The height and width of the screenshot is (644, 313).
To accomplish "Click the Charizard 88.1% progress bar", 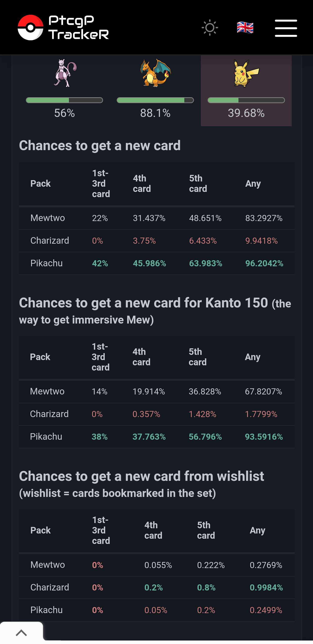I will (x=155, y=100).
